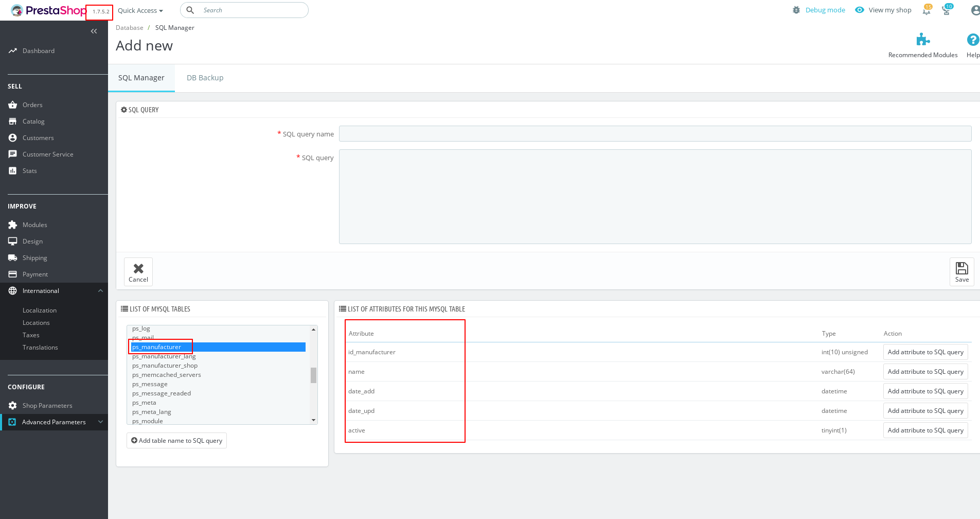Click the View my shop eye icon
Image resolution: width=980 pixels, height=519 pixels.
tap(860, 10)
